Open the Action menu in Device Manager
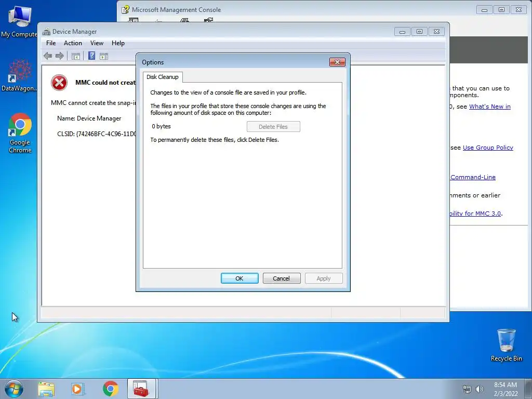The image size is (532, 399). tap(73, 43)
